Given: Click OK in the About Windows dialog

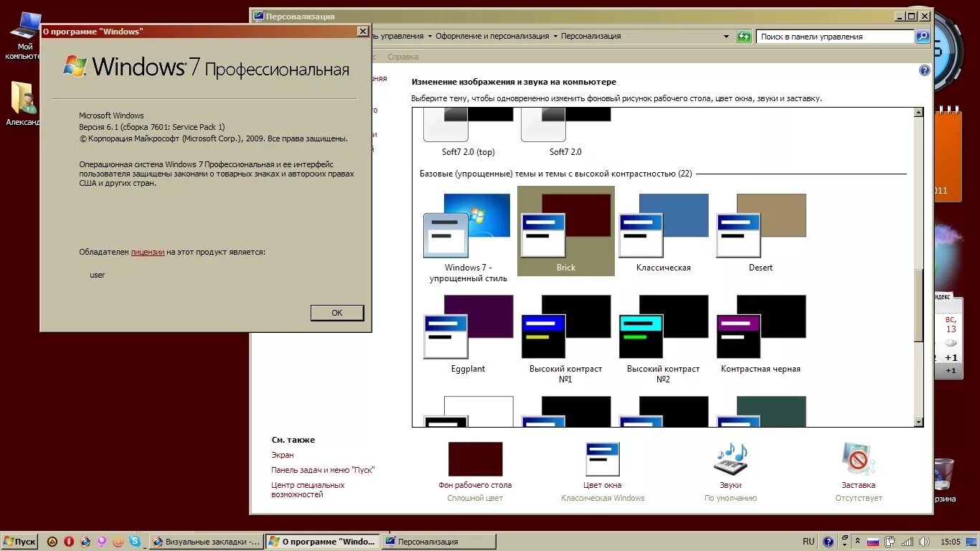Looking at the screenshot, I should (x=337, y=313).
